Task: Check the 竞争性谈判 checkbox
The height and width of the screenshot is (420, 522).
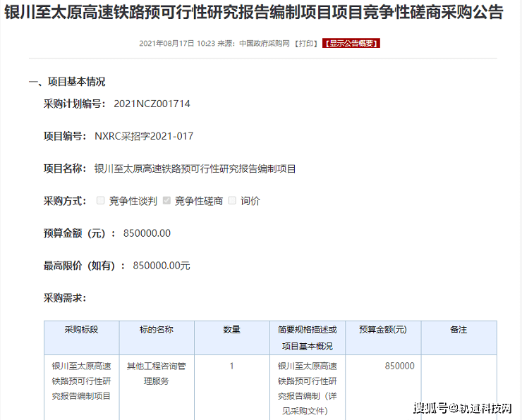Action: coord(100,201)
